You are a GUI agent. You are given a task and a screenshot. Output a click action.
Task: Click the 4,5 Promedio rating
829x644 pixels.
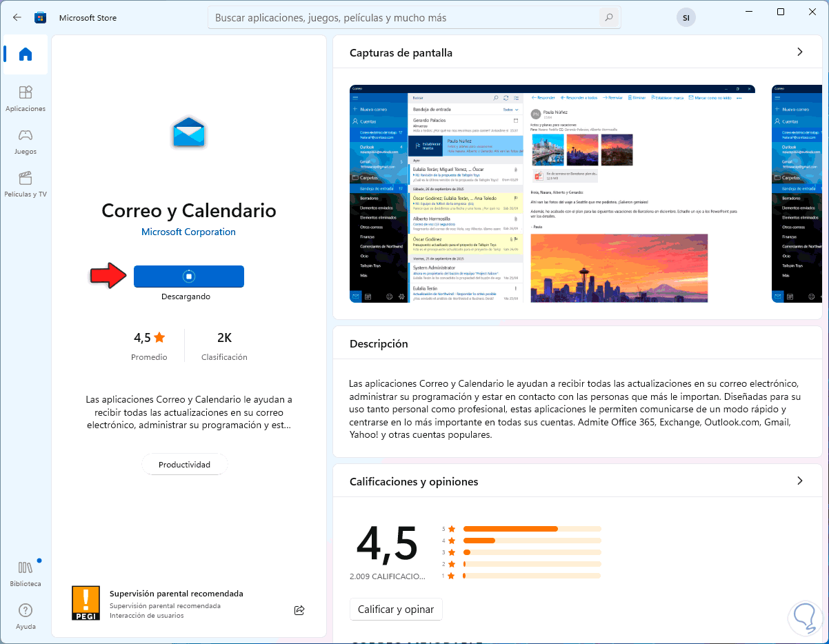pos(150,346)
